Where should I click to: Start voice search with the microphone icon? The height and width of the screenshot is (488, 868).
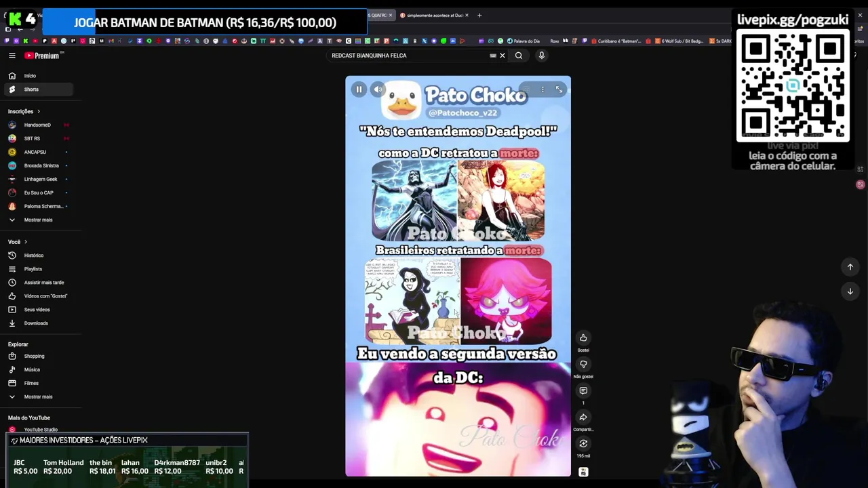pyautogui.click(x=541, y=56)
